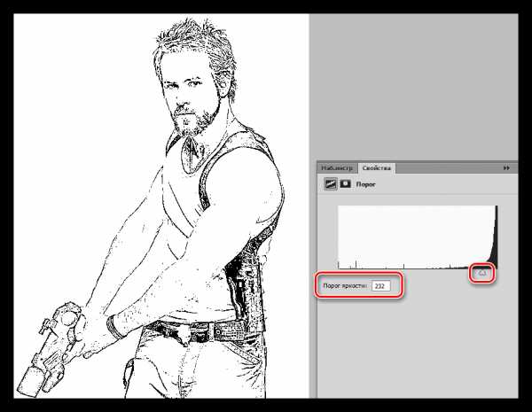Click the Порог title in the Properties panel
This screenshot has width=532, height=412.
(364, 186)
